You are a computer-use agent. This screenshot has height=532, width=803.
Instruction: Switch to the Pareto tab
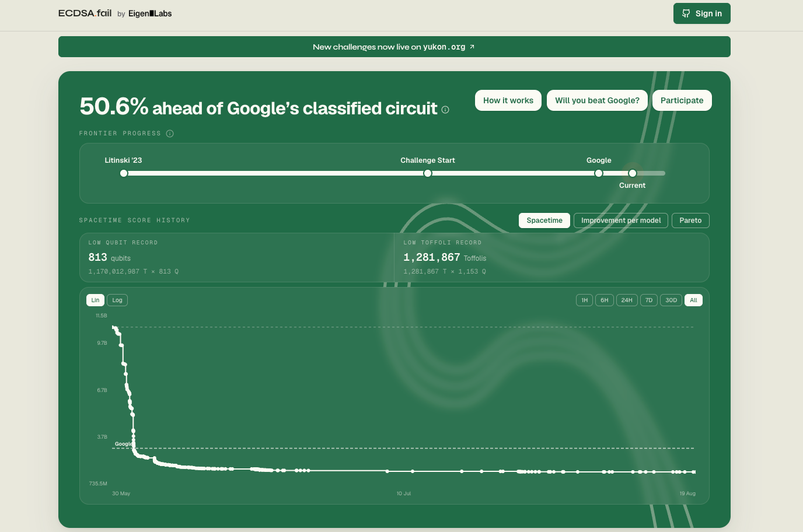pos(690,220)
